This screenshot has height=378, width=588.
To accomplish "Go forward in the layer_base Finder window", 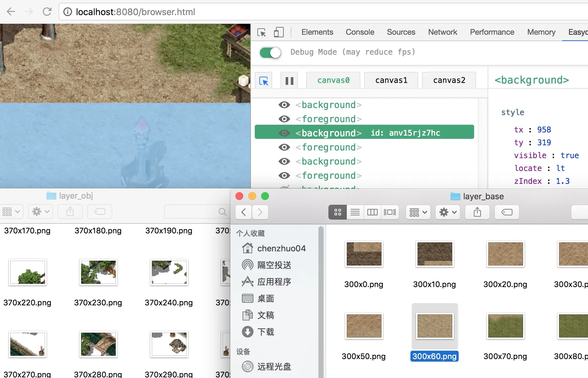I will click(x=260, y=212).
